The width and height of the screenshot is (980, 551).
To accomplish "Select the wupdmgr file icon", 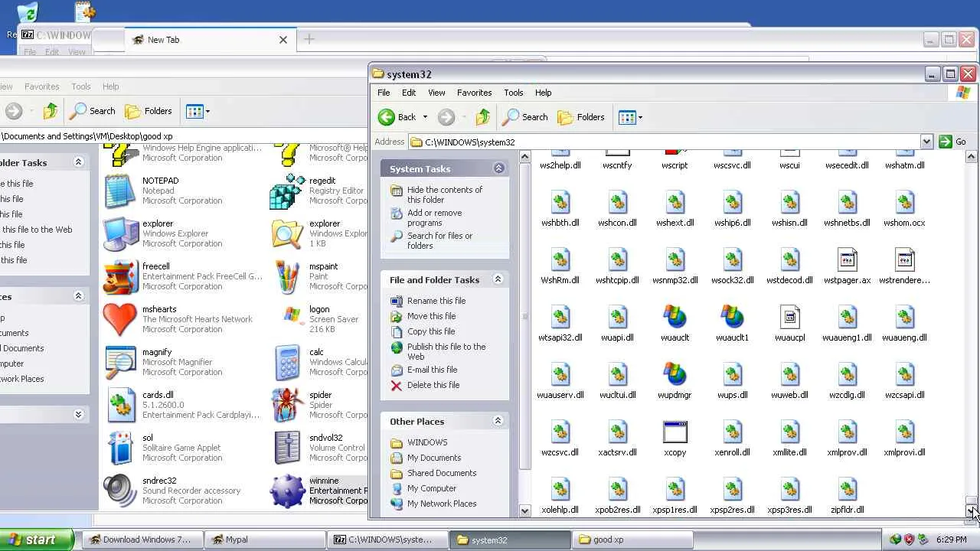I will 675,375.
